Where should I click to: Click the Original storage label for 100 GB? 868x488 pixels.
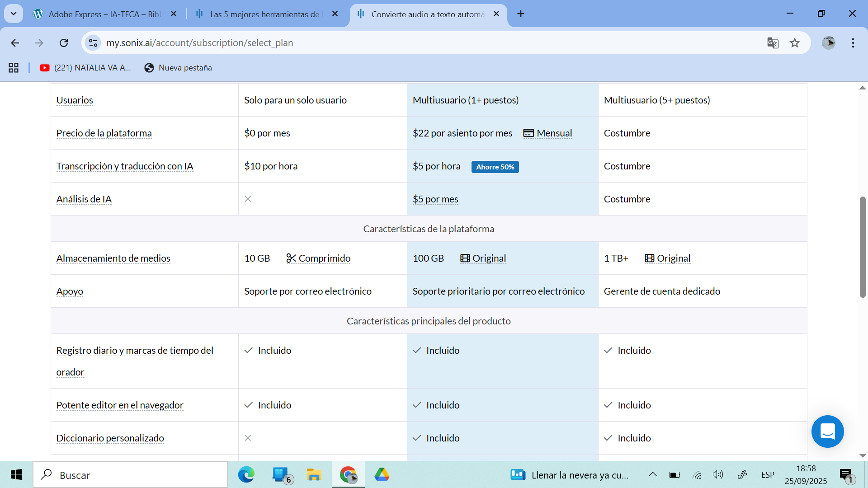coord(483,258)
